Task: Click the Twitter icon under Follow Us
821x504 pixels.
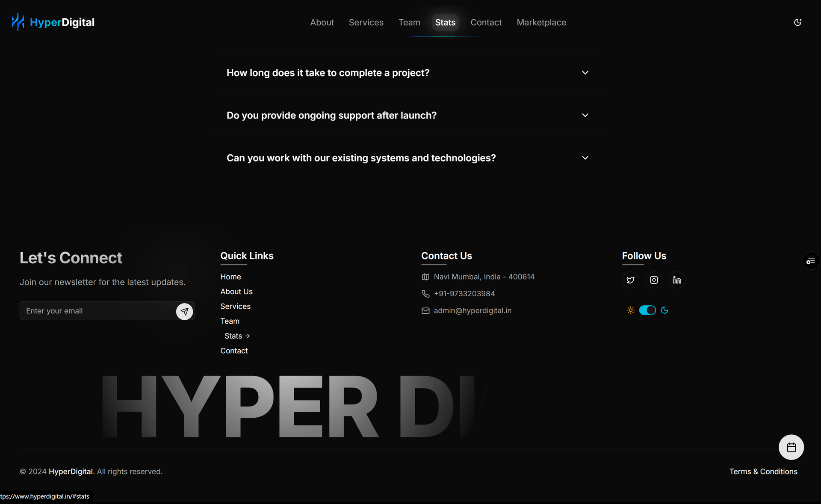Action: click(x=630, y=280)
